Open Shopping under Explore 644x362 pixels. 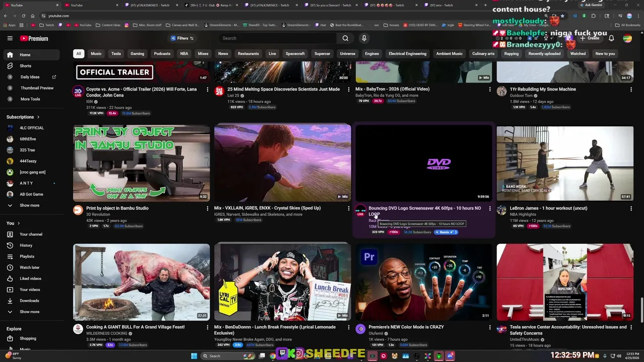pos(31,338)
